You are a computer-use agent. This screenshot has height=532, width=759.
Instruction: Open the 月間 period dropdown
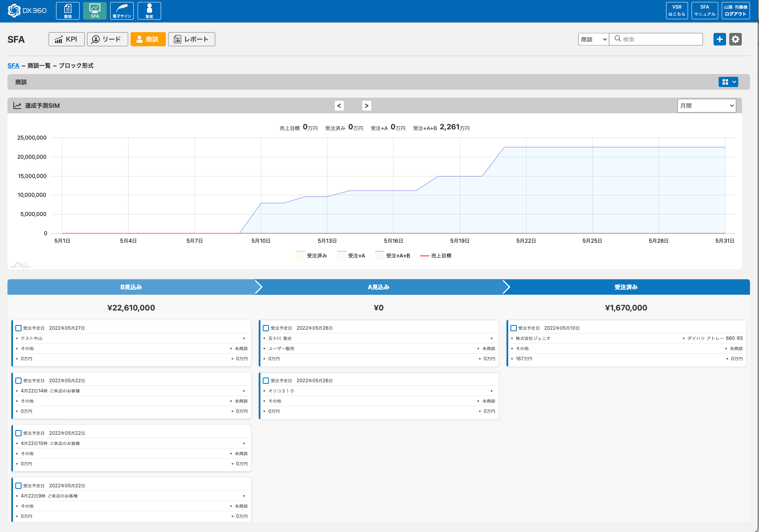pyautogui.click(x=706, y=106)
